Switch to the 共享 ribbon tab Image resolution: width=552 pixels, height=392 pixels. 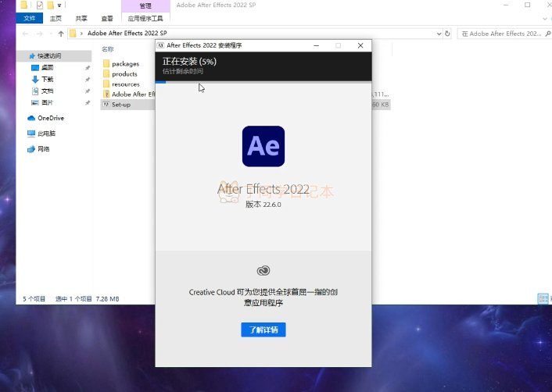pos(81,17)
